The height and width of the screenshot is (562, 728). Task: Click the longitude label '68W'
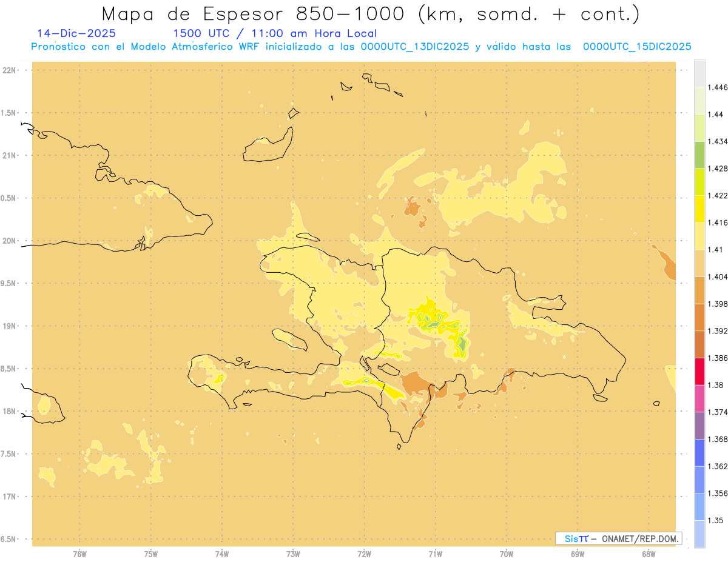pyautogui.click(x=649, y=554)
